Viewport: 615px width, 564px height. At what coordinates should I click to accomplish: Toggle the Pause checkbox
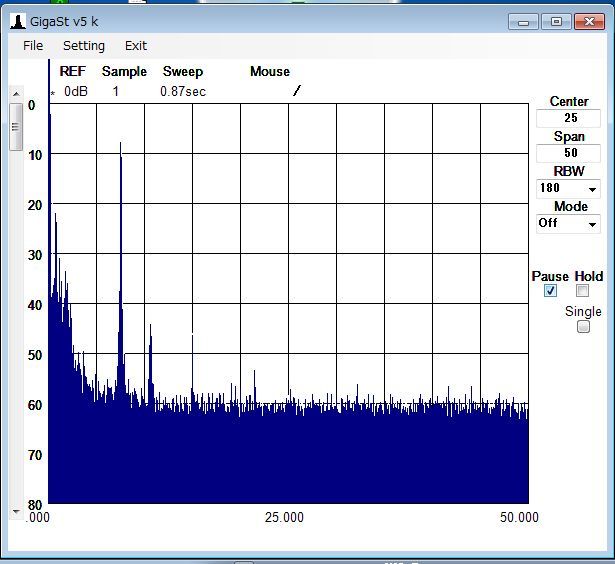(x=550, y=291)
